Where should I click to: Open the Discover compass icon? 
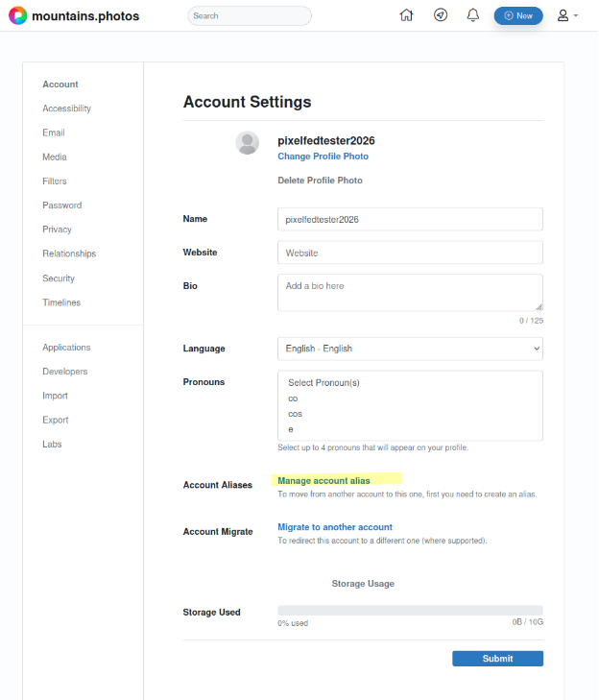click(441, 15)
